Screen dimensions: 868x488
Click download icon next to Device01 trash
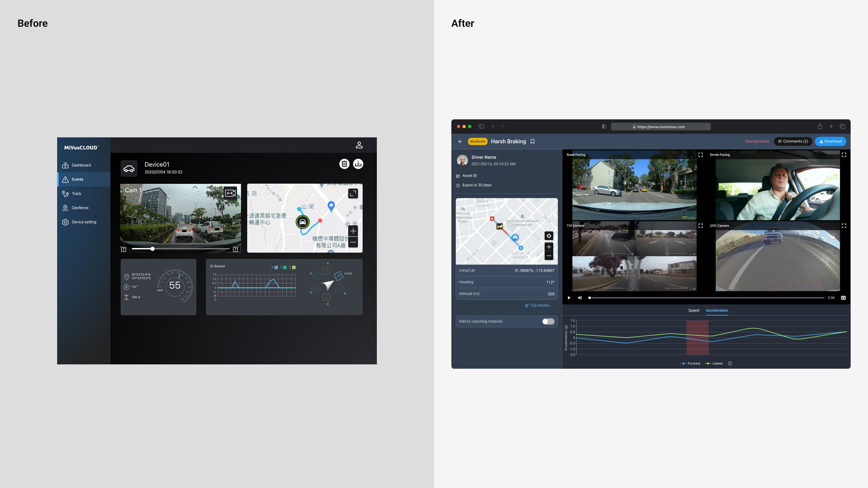(358, 164)
